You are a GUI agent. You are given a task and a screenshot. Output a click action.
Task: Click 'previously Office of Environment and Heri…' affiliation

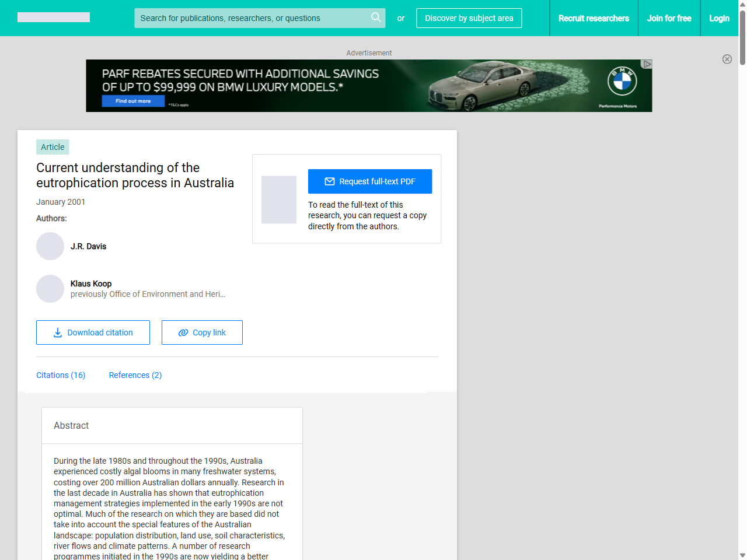tap(148, 294)
